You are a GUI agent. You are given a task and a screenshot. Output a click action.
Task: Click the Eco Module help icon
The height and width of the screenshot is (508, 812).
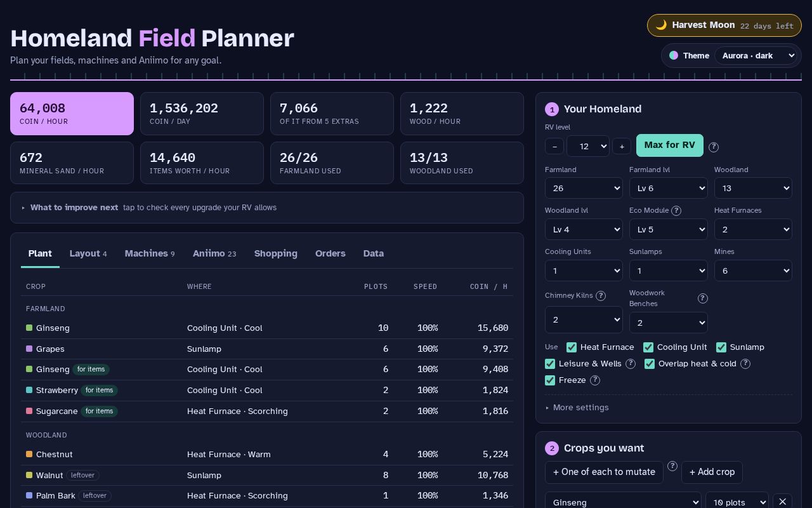(x=676, y=211)
